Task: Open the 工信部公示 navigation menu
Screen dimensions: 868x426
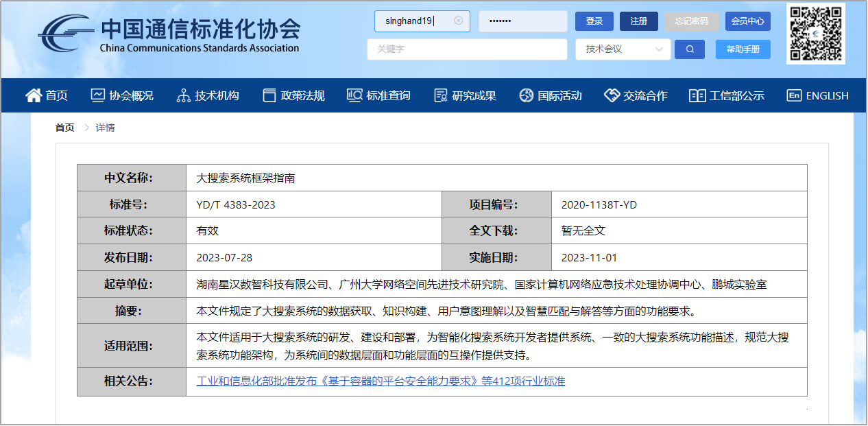Action: [727, 95]
